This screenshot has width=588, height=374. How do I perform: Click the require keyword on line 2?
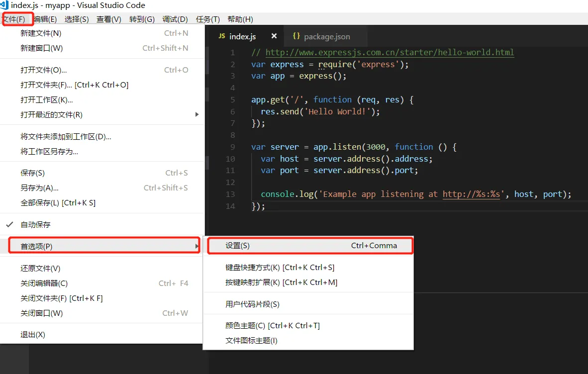[x=335, y=65]
